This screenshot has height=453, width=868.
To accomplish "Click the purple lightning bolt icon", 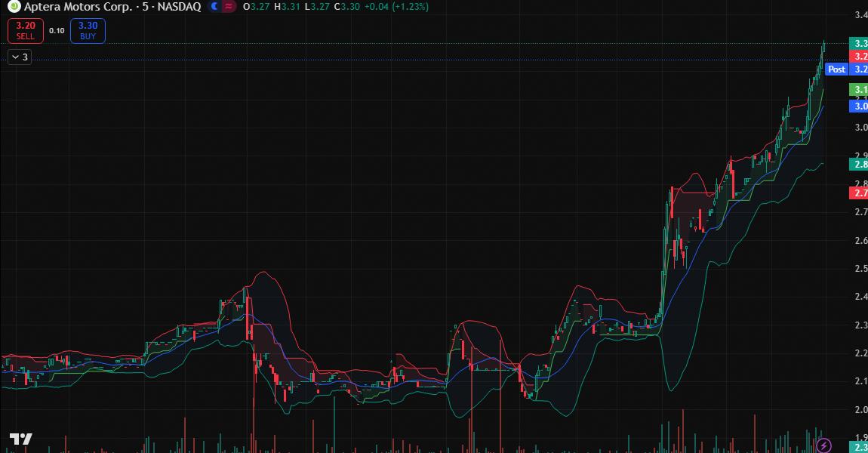I will (x=823, y=445).
